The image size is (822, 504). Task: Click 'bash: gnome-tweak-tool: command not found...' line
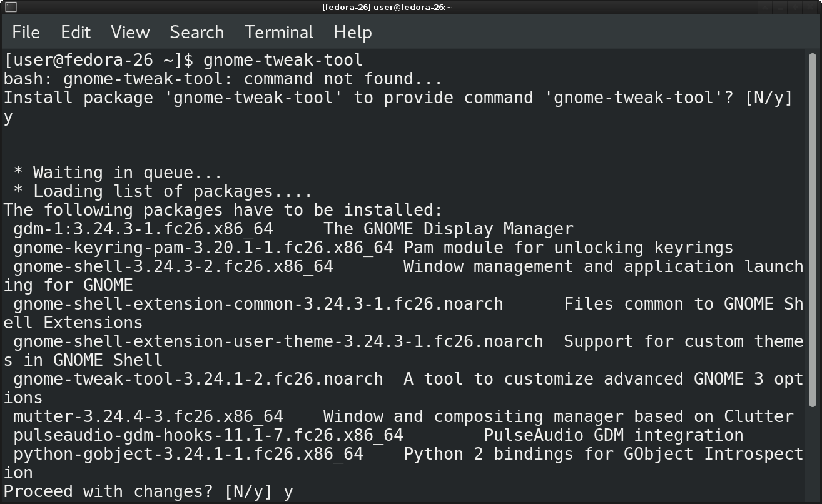223,79
